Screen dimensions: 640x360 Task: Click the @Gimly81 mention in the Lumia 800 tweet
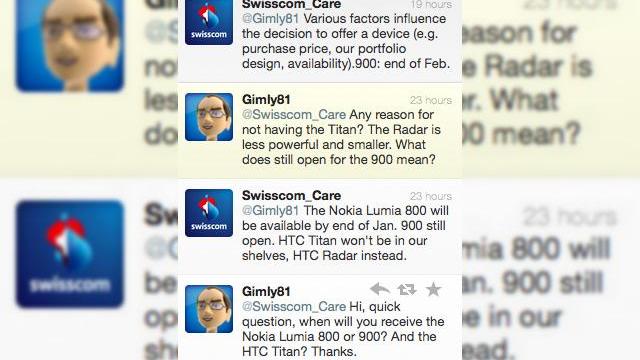click(271, 211)
